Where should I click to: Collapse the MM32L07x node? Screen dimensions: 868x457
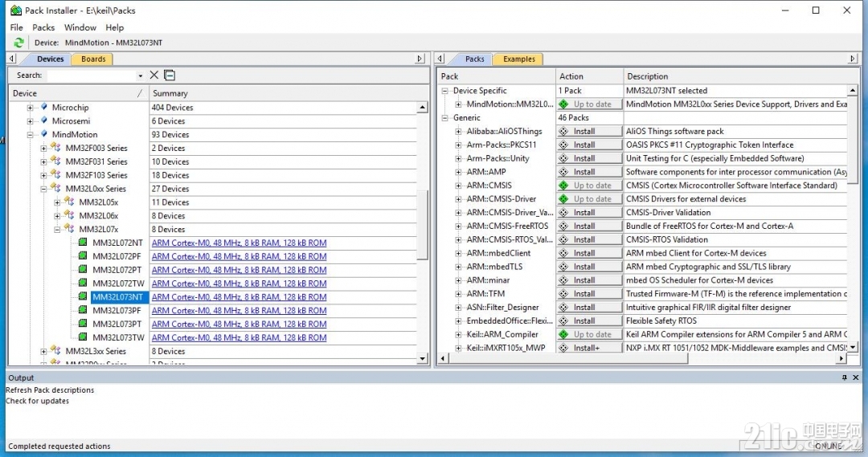[x=57, y=229]
